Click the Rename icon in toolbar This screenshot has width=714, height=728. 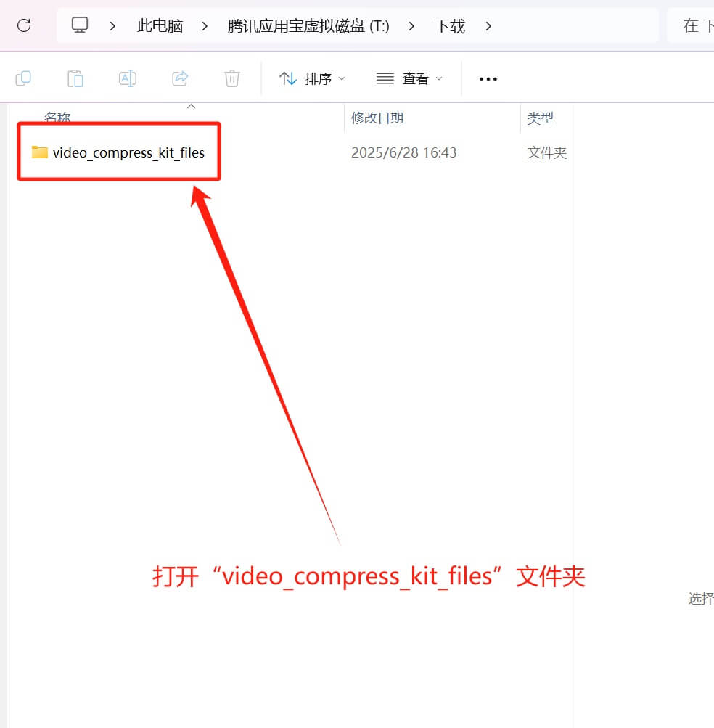(128, 78)
